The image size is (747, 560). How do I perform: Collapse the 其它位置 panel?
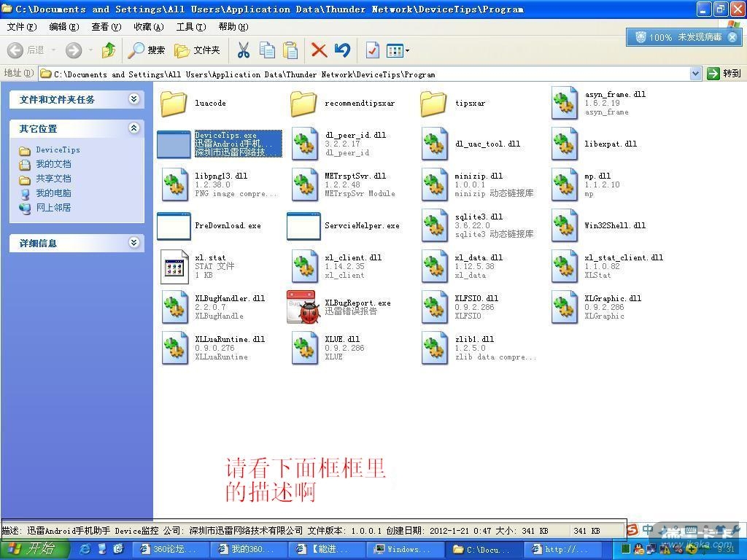[134, 128]
